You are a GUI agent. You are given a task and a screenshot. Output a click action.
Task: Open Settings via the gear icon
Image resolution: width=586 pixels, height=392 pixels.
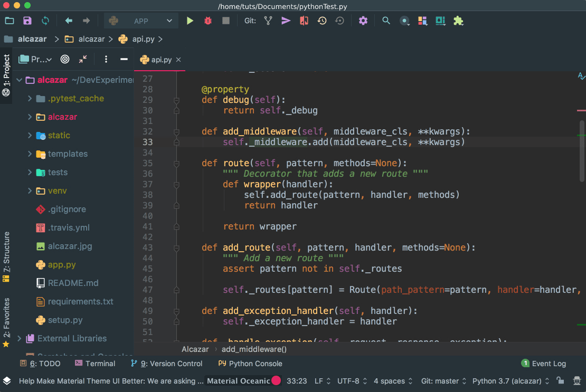point(363,20)
